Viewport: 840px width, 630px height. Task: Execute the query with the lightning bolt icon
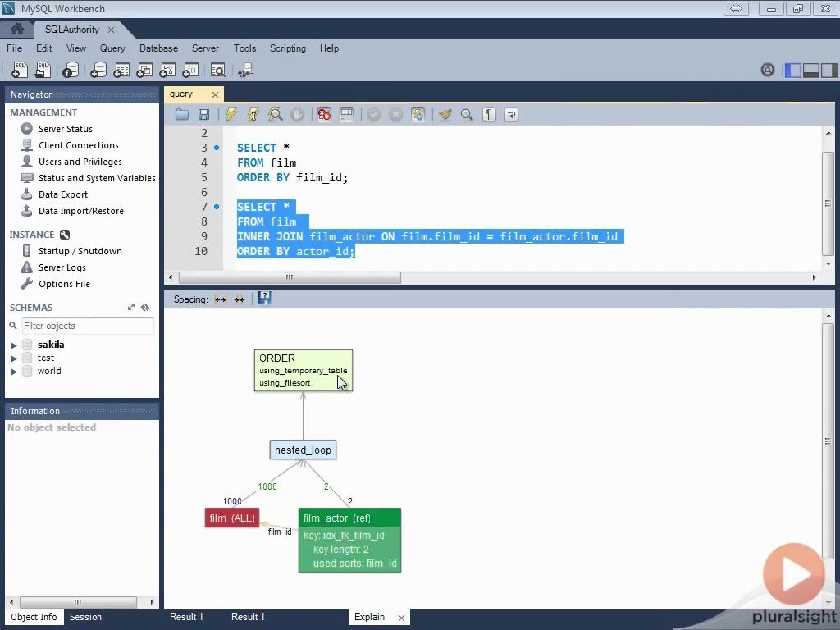[x=231, y=115]
